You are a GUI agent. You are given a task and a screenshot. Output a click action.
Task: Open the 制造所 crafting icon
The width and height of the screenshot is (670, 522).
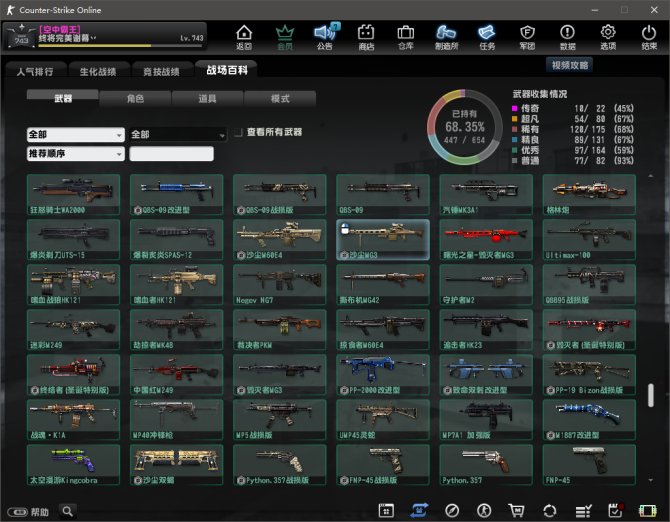(x=446, y=37)
